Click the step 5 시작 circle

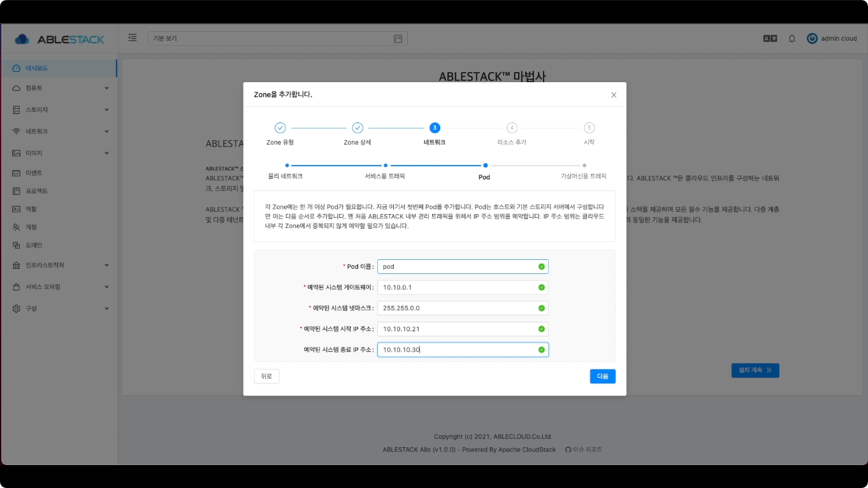click(590, 128)
